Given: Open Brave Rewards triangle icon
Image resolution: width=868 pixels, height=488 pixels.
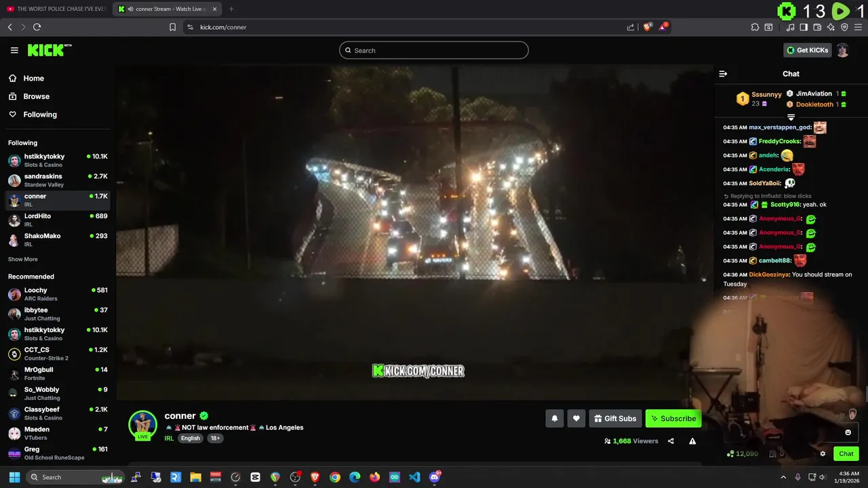Looking at the screenshot, I should tap(663, 27).
